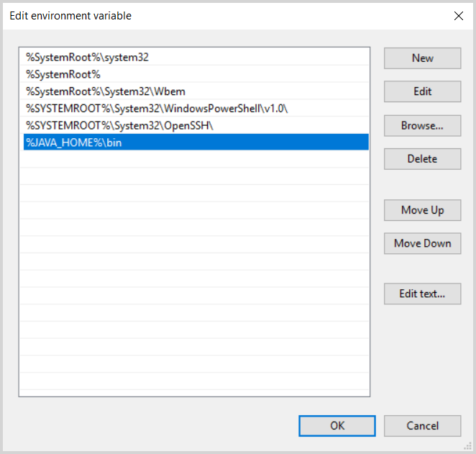Close the Edit environment variable dialog
Viewport: 476px width, 454px height.
pyautogui.click(x=458, y=15)
